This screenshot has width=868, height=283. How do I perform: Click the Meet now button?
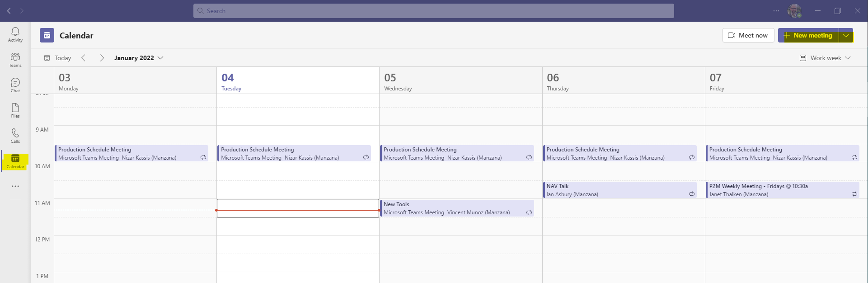pyautogui.click(x=748, y=35)
